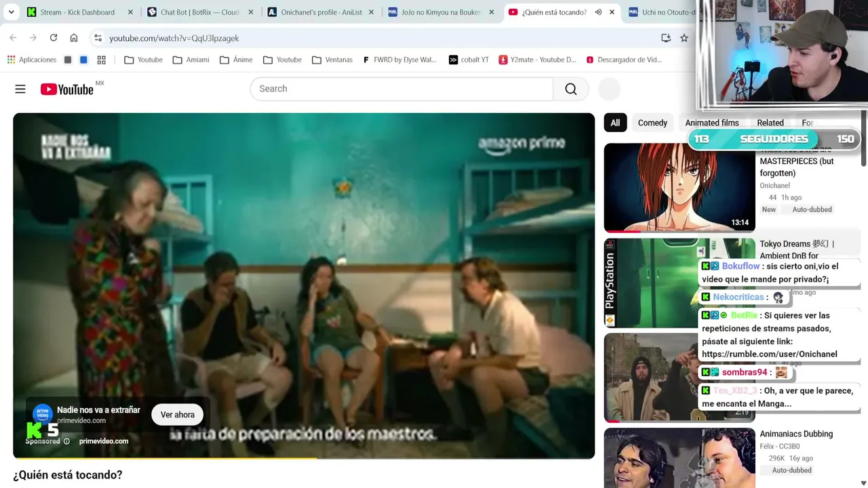Close the Chat Bot BotRix tab
The height and width of the screenshot is (488, 868).
pos(251,12)
